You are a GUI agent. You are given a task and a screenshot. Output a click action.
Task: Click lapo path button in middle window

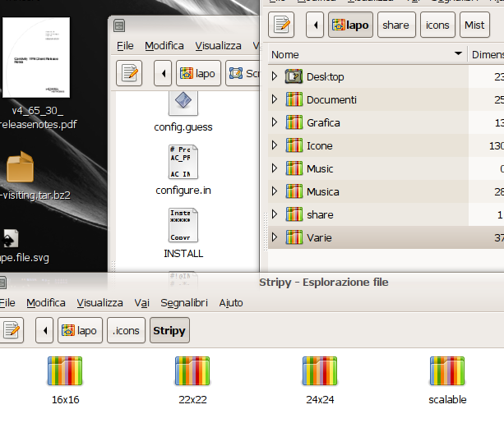198,73
